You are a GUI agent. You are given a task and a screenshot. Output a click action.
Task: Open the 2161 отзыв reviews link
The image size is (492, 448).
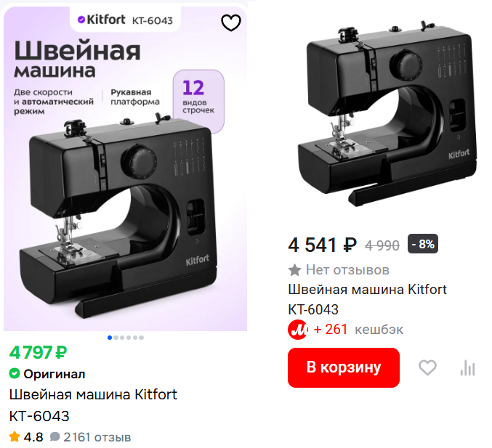(97, 437)
